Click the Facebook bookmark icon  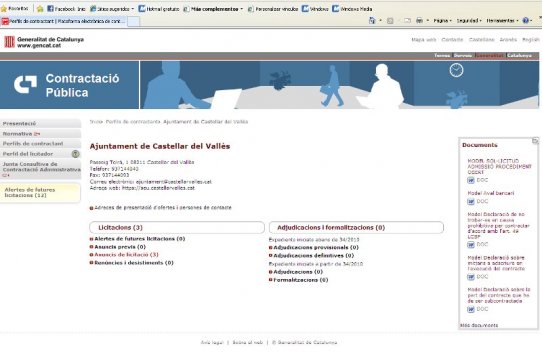tap(50, 9)
